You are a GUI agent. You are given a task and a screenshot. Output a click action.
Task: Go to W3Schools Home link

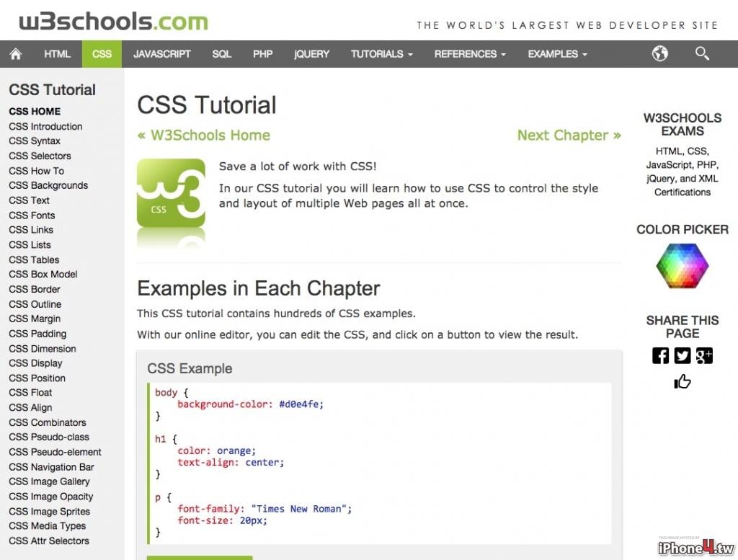pos(204,135)
